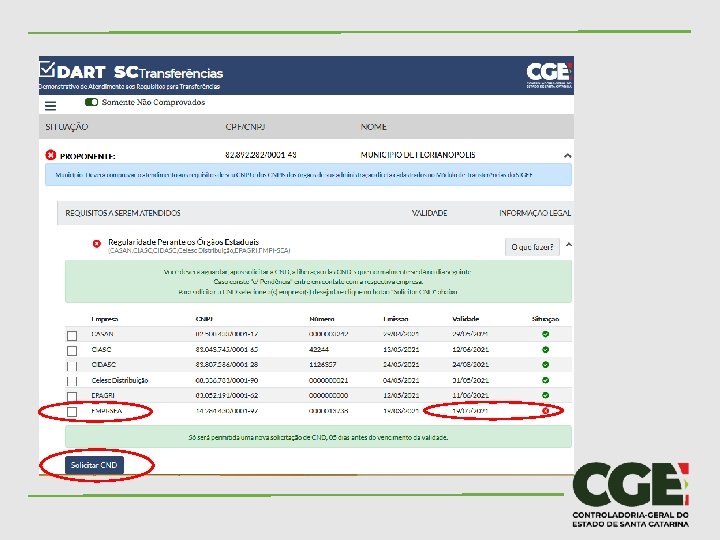Viewport: 720px width, 540px height.
Task: Check the CIASC row checkbox
Action: [x=72, y=351]
